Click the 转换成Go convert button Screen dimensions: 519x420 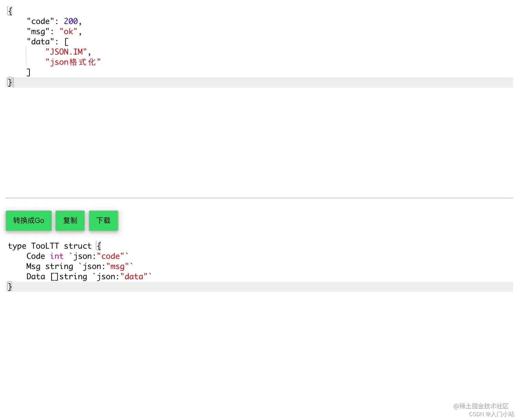(x=28, y=220)
